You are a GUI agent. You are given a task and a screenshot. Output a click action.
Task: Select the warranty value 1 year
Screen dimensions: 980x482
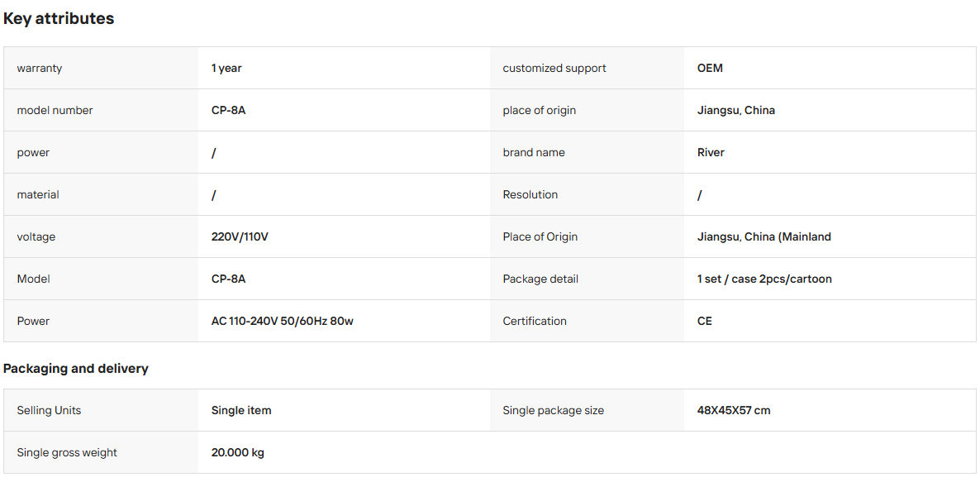point(226,68)
